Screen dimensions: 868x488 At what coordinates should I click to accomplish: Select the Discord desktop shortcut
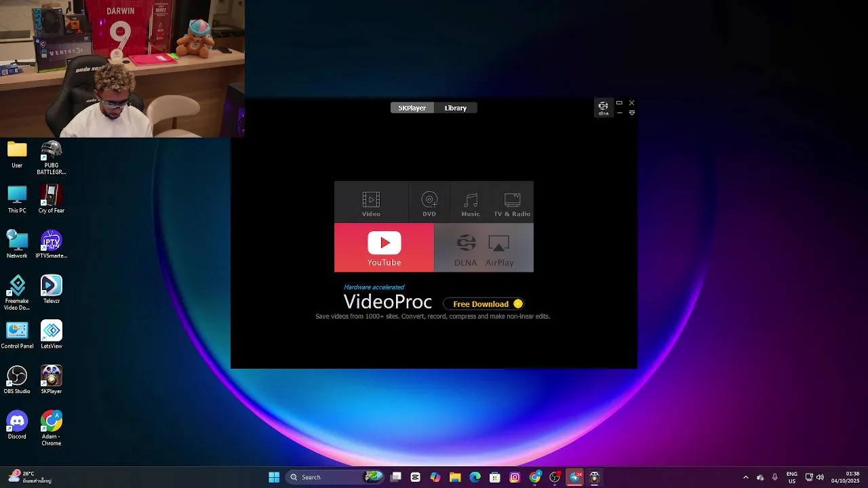point(17,425)
